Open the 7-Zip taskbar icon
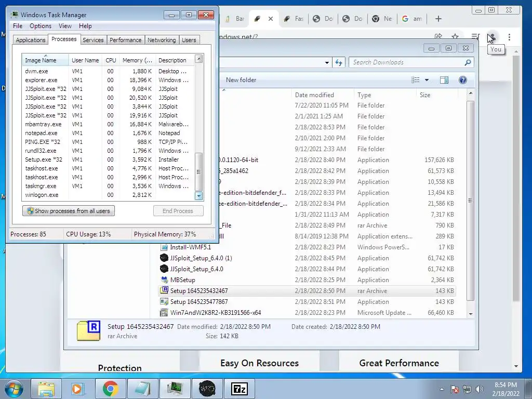Screen dimensions: 532x399 (239, 389)
